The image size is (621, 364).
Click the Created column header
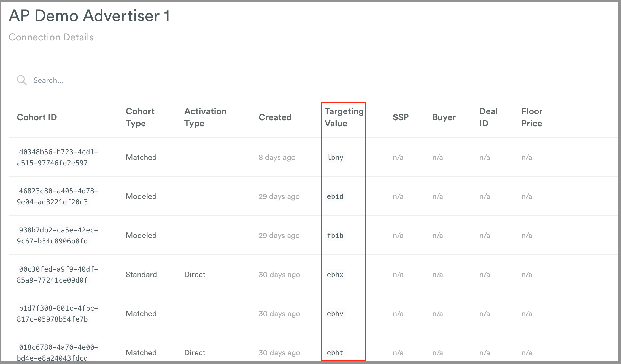275,117
